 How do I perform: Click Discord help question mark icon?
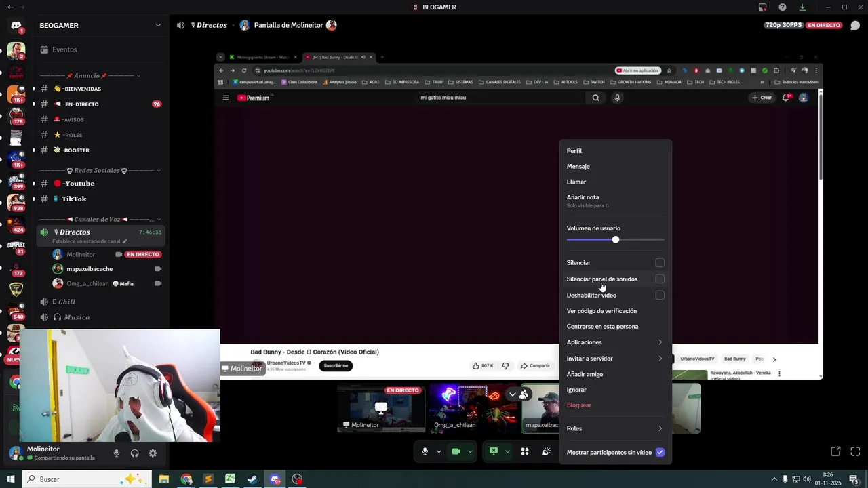point(783,7)
